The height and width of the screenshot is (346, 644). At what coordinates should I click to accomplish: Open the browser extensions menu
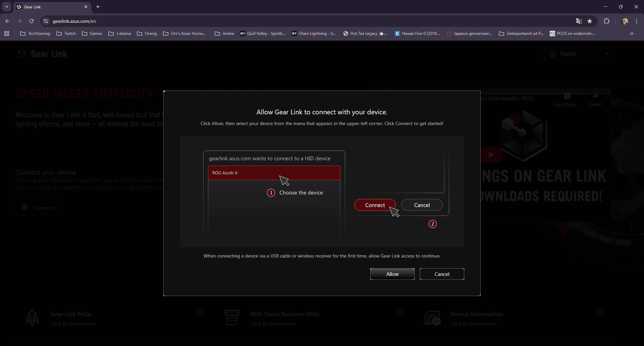tap(606, 21)
